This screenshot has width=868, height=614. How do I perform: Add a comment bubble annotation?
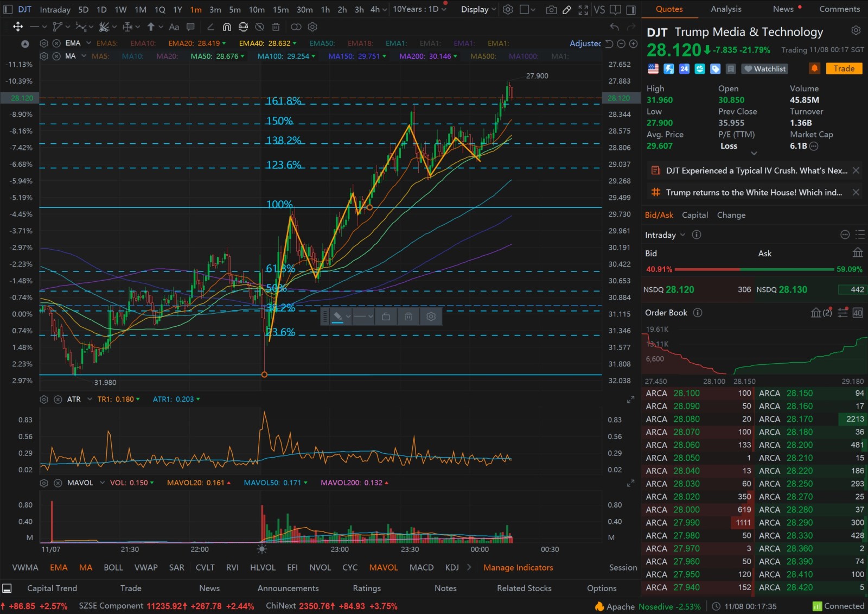pos(190,27)
